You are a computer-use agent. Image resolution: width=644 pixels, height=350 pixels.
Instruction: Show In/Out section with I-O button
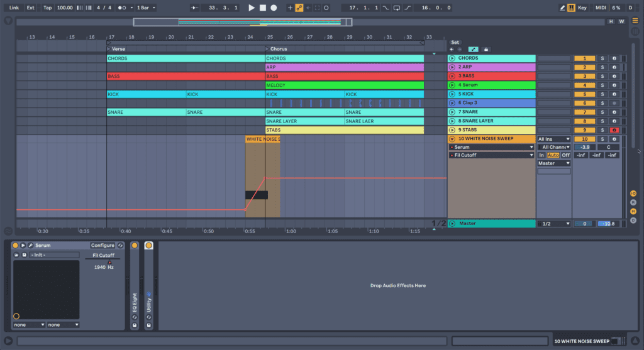click(633, 194)
